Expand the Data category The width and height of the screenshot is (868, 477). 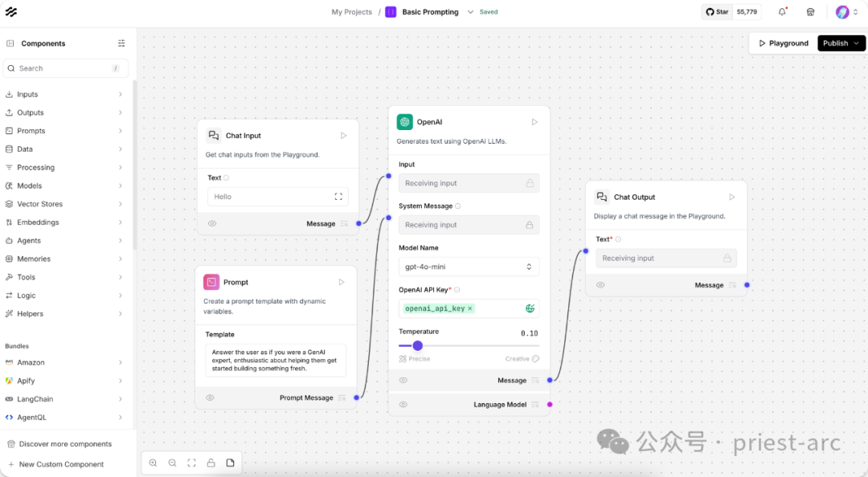65,149
